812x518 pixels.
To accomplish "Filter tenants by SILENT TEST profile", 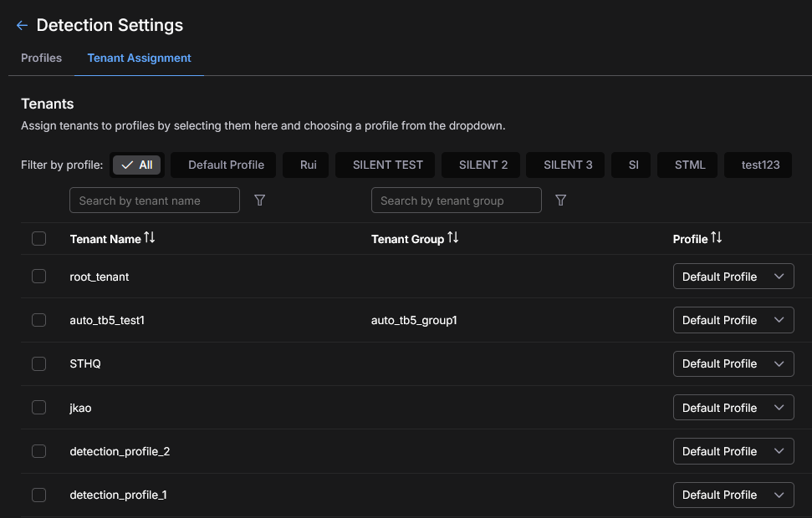I will [x=387, y=165].
